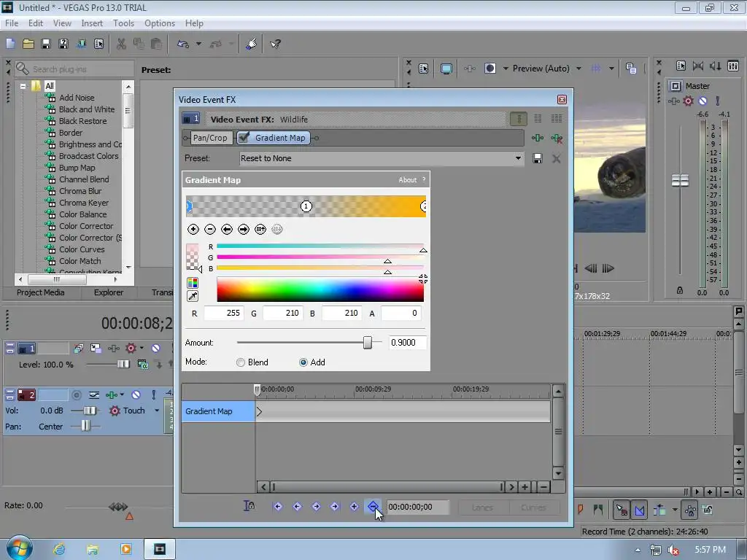Jump to the first keyframe button
The width and height of the screenshot is (747, 560).
pyautogui.click(x=278, y=507)
